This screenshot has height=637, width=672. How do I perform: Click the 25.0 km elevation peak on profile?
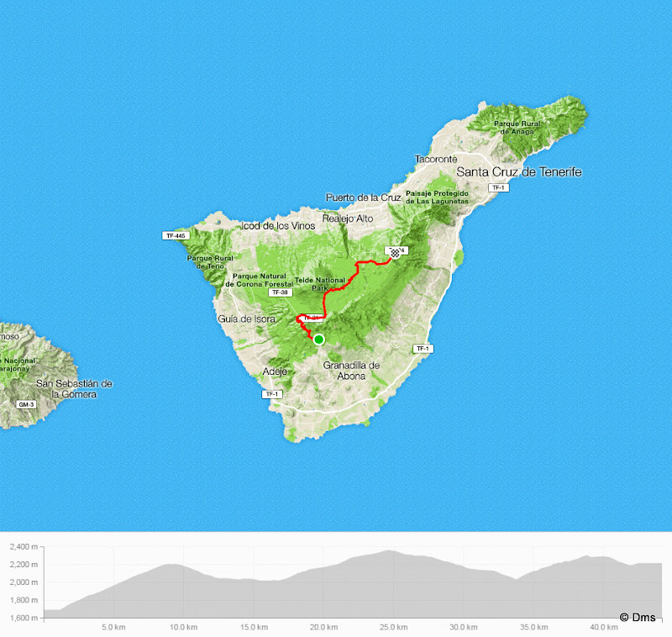[x=388, y=551]
